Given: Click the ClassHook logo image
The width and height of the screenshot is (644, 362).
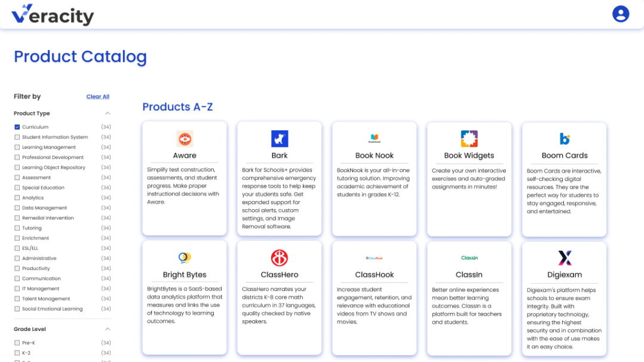Looking at the screenshot, I should [374, 258].
